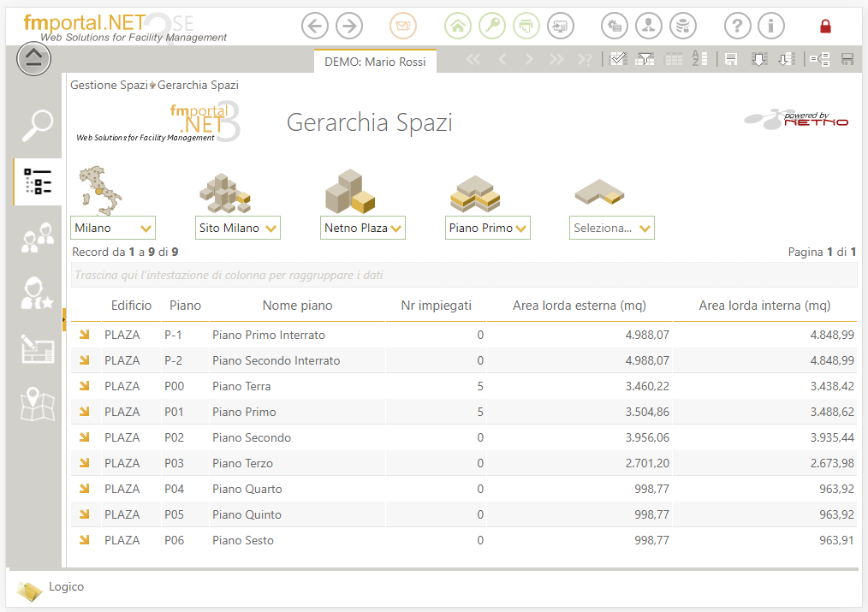The image size is (868, 612).
Task: Click the first save disk icon in toolbar
Action: [731, 59]
